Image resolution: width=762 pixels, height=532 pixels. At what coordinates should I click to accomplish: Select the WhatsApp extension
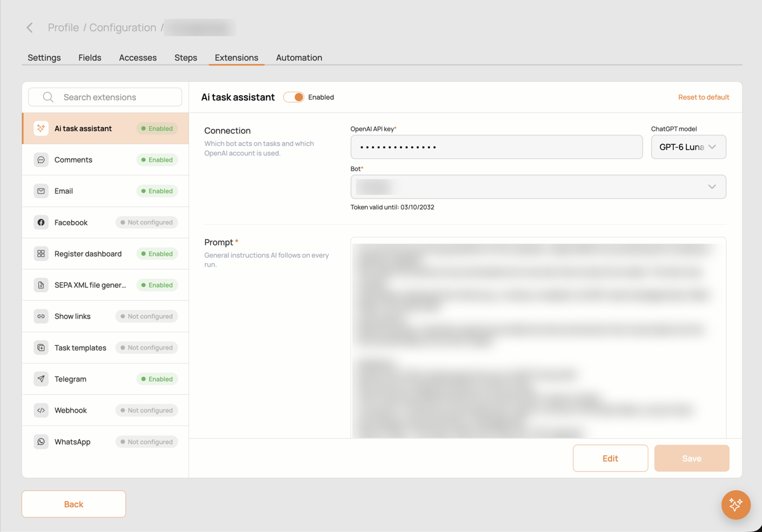(105, 442)
